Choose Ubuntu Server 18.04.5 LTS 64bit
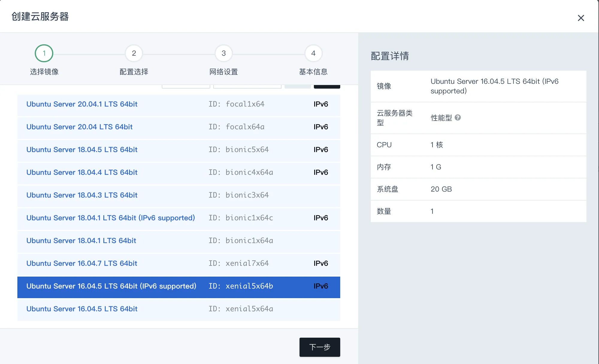This screenshot has height=364, width=599. pos(82,150)
